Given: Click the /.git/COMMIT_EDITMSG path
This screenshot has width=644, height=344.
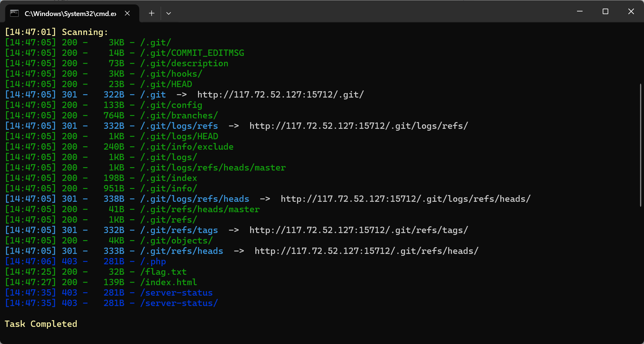Looking at the screenshot, I should tap(192, 53).
